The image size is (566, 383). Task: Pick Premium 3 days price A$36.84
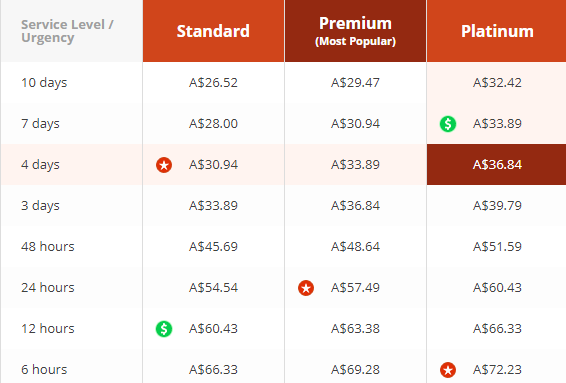coord(355,206)
